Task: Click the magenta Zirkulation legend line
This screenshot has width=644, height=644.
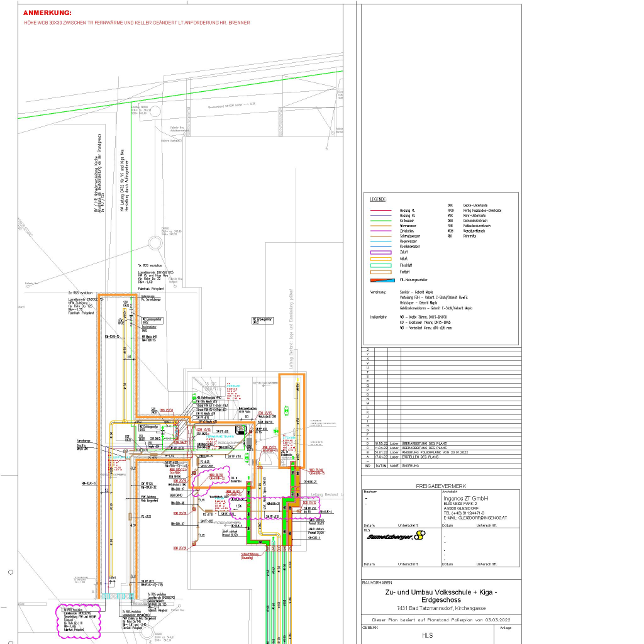Action: [x=381, y=231]
